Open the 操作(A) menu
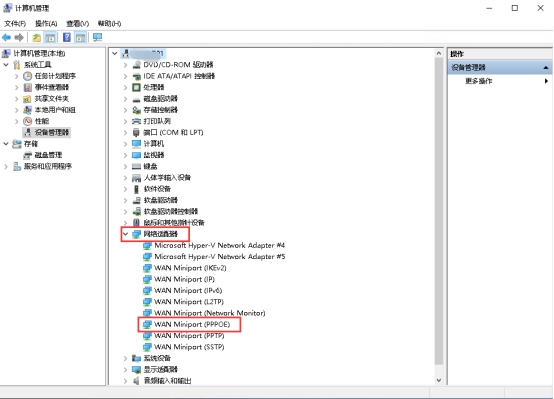This screenshot has width=554, height=399. [x=46, y=24]
